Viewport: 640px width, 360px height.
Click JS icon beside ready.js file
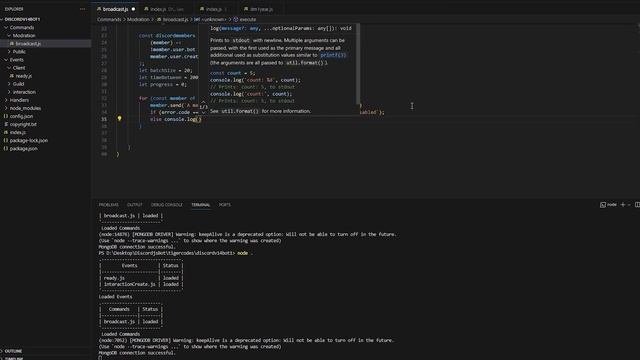click(x=12, y=76)
